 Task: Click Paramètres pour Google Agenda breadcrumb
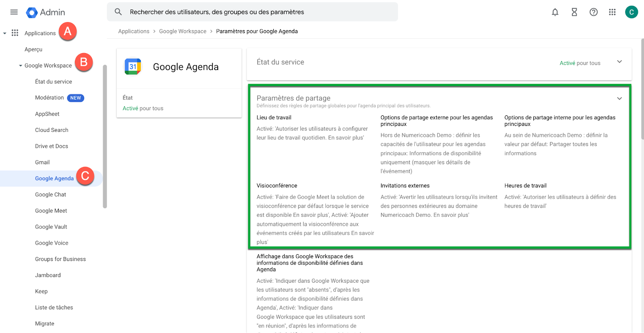click(257, 31)
